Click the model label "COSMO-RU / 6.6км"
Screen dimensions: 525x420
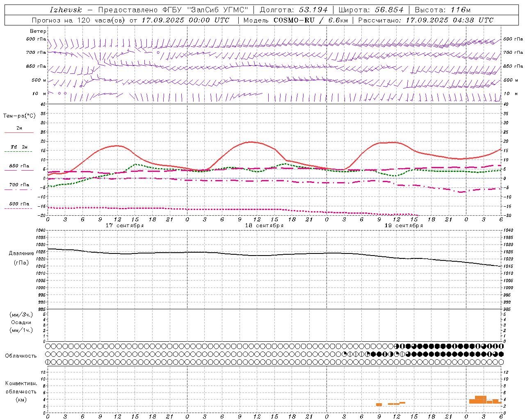(310, 20)
